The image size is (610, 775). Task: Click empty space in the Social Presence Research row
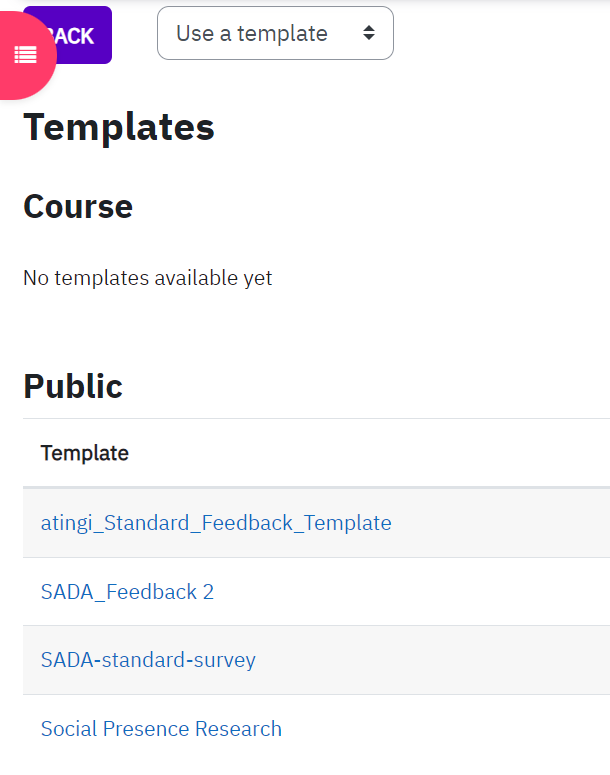445,729
